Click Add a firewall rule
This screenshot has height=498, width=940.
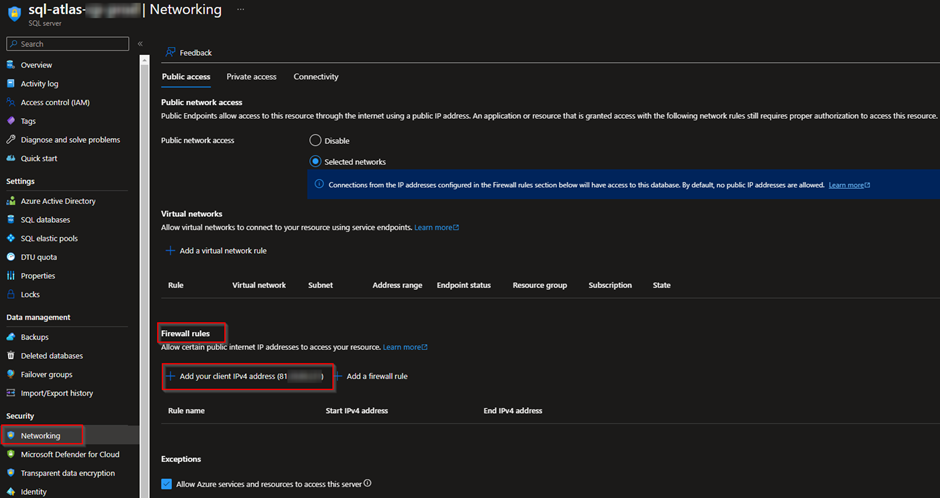click(x=376, y=376)
